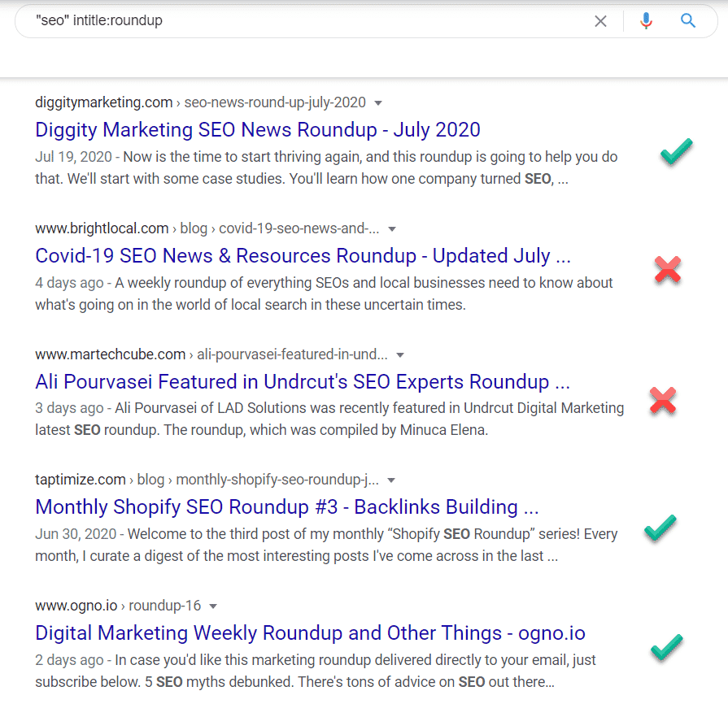Click green checkmark beside ogno.io result
Viewport: 728px width, 704px height.
point(666,647)
